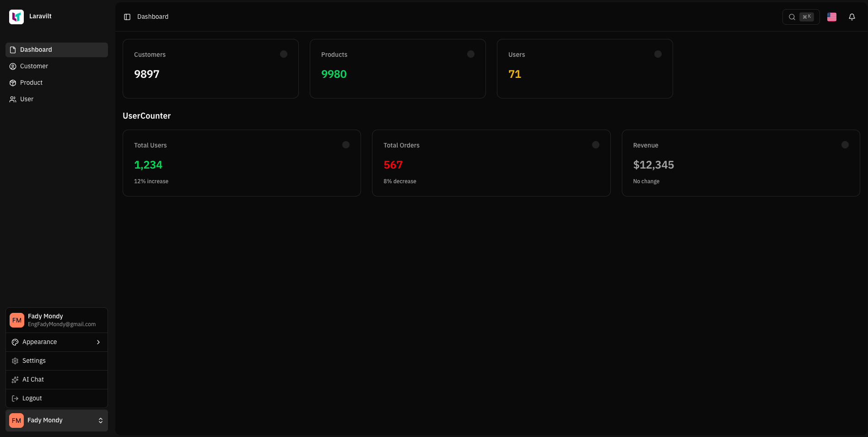Screen dimensions: 868x437
Task: Click the Settings gear icon
Action: [x=15, y=361]
